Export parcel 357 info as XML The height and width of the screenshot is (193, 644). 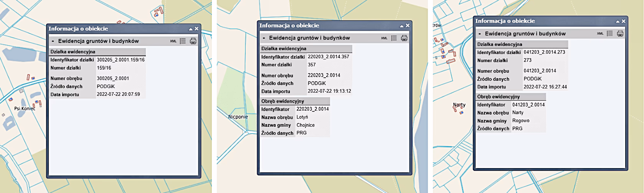click(x=384, y=38)
